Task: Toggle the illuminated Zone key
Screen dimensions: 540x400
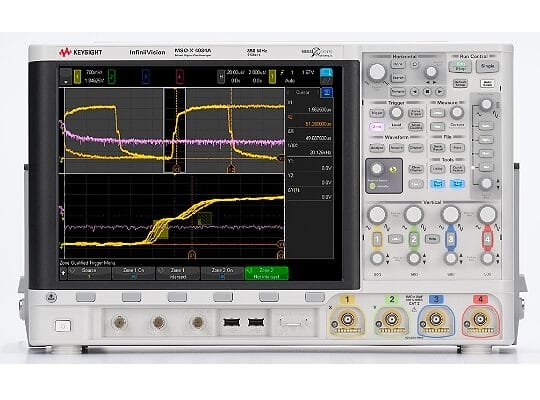Action: [376, 127]
